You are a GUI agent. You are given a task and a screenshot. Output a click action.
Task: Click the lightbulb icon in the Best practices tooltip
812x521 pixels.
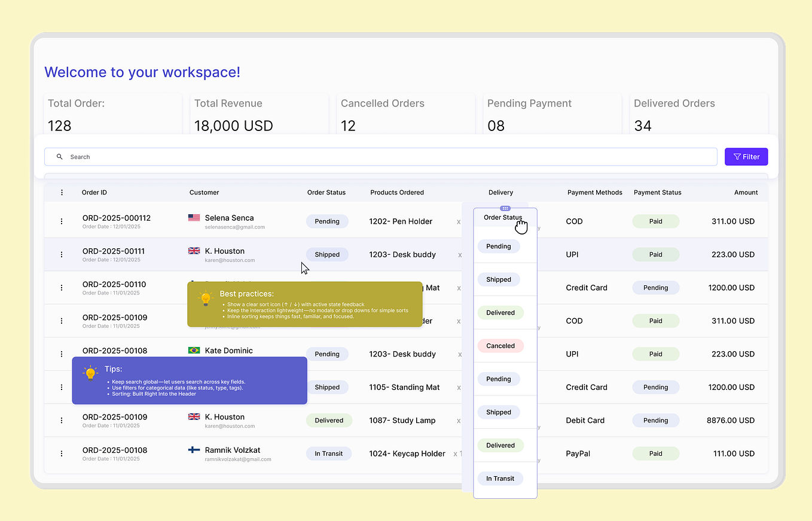click(x=206, y=297)
